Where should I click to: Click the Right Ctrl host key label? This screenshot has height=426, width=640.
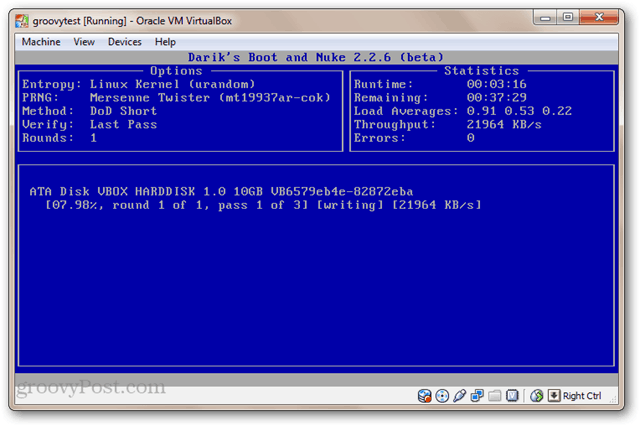point(582,396)
